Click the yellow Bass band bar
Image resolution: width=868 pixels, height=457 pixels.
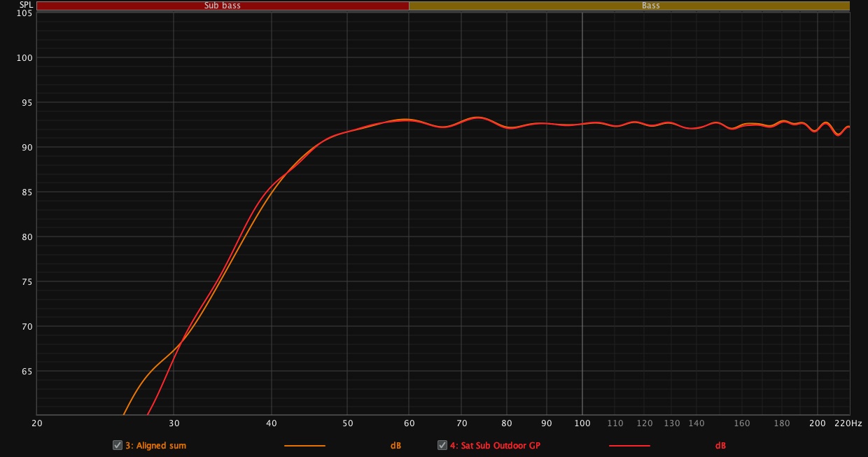pyautogui.click(x=629, y=6)
